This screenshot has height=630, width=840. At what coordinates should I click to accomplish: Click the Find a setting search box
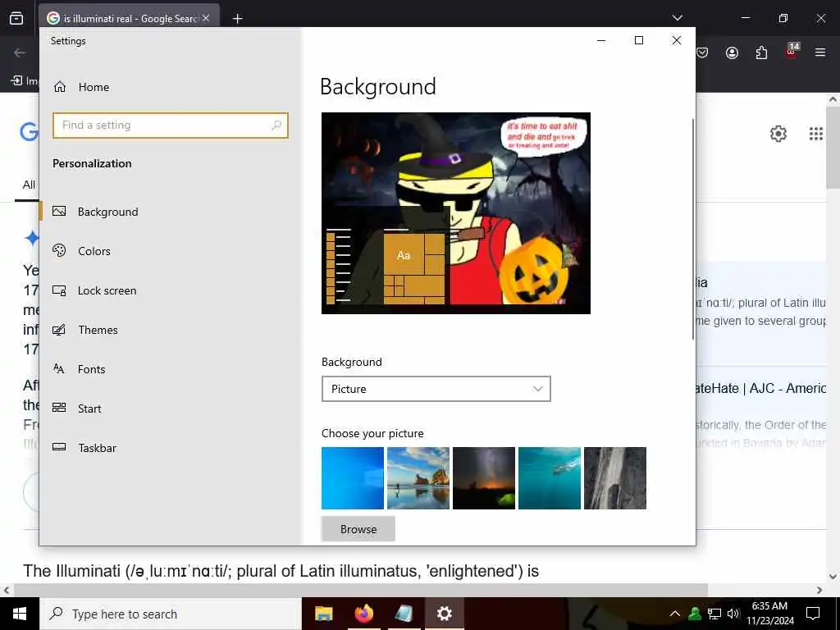171,126
